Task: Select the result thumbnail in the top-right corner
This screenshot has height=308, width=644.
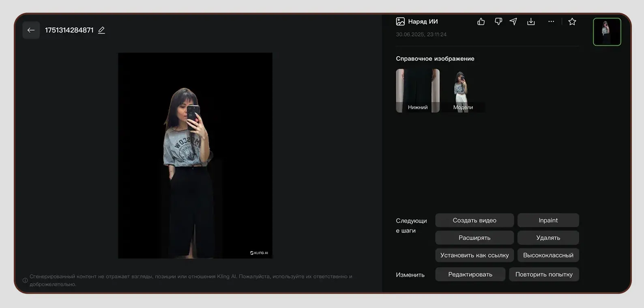Action: click(607, 32)
